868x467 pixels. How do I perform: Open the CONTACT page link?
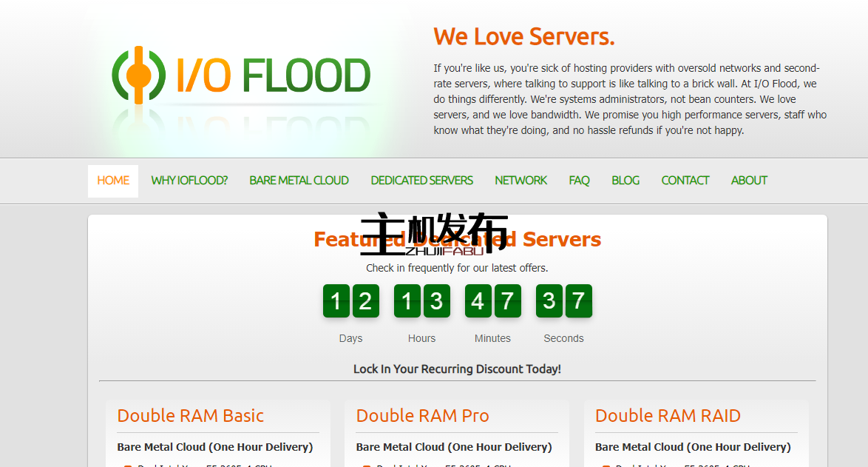click(685, 181)
